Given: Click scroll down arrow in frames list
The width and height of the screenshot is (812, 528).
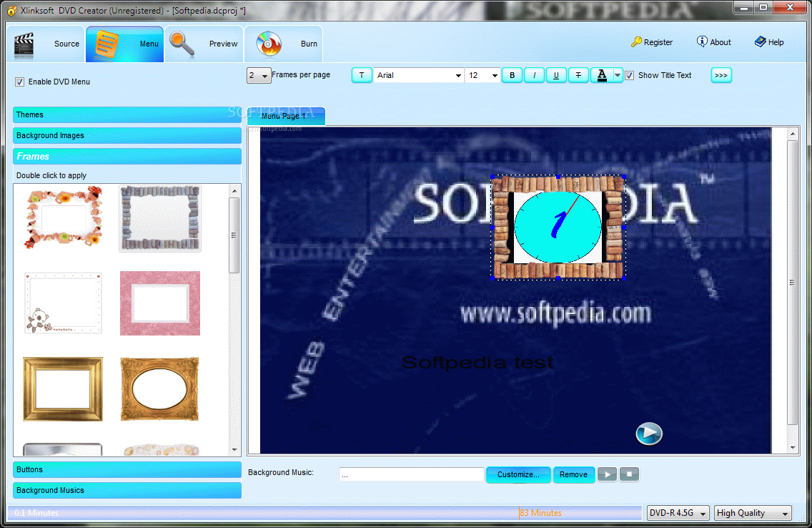Looking at the screenshot, I should (x=234, y=449).
